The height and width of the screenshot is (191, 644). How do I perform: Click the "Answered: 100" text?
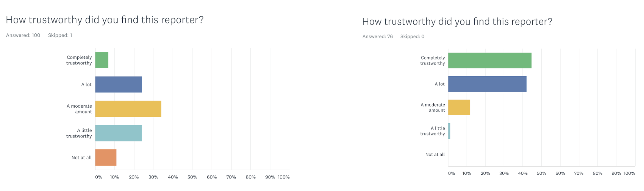click(x=23, y=35)
